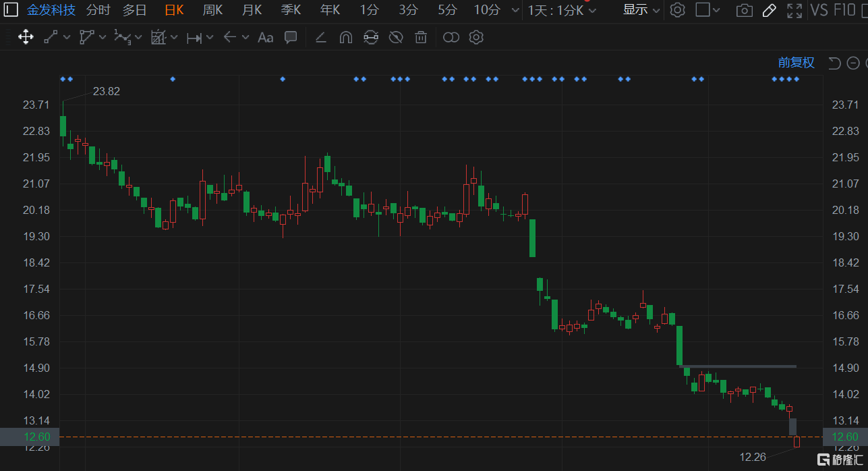Open the 显示 display dropdown

point(641,10)
